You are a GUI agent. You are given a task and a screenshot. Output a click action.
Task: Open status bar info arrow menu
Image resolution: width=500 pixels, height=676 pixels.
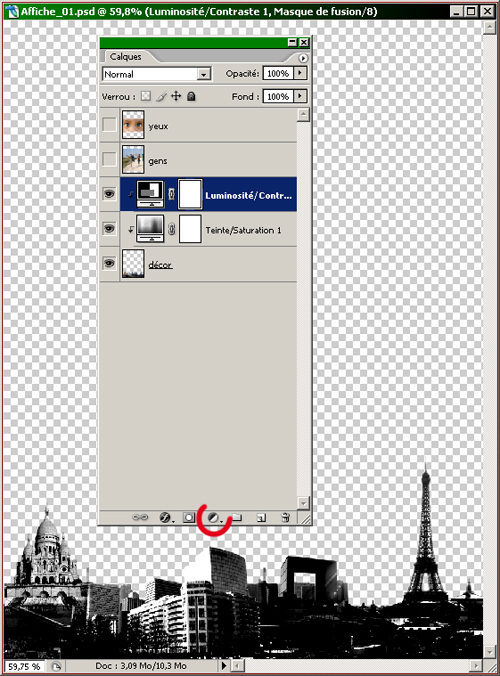coord(224,666)
